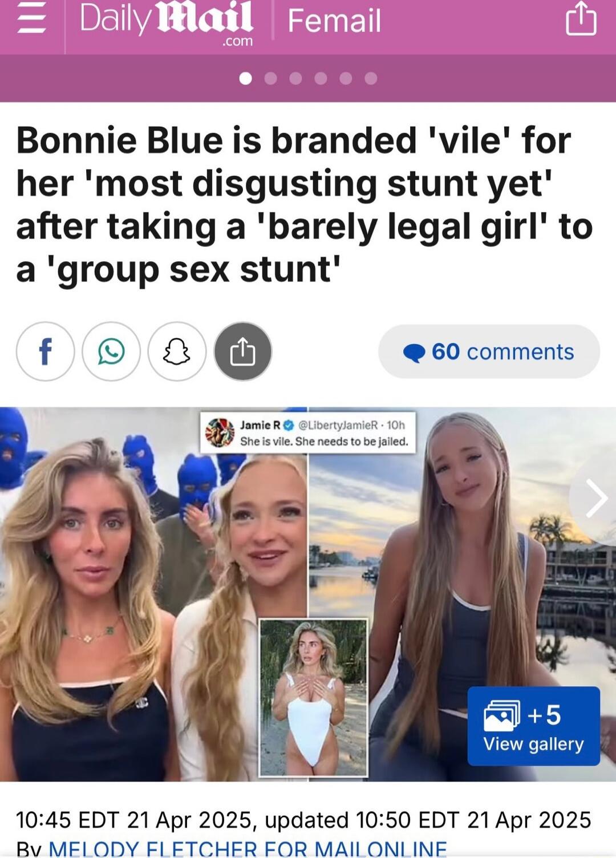Viewport: 616px width, 858px height.
Task: Open the hamburger navigation menu
Action: click(x=31, y=21)
